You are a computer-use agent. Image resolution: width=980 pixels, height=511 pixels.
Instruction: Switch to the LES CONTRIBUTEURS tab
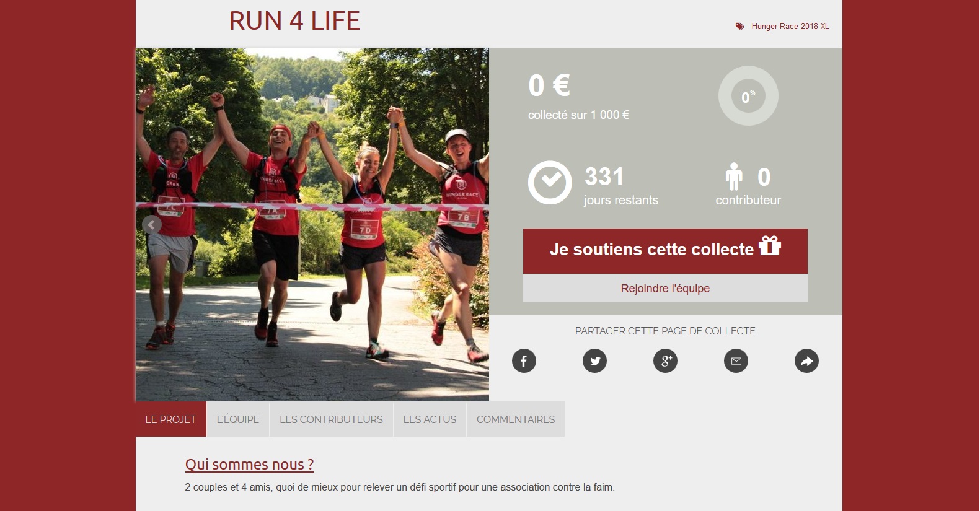(331, 419)
